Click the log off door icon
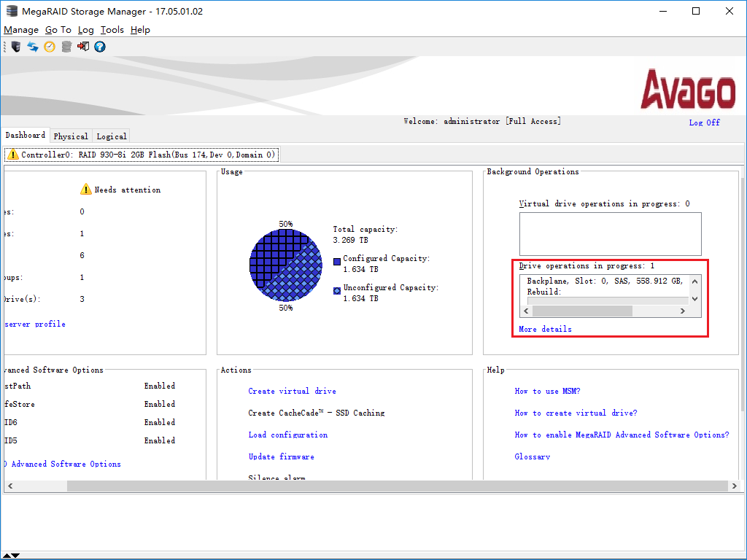The width and height of the screenshot is (747, 560). tap(83, 47)
